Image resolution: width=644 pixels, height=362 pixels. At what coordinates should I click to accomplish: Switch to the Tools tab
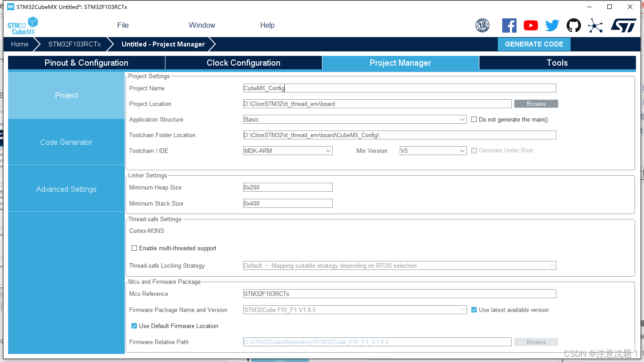tap(557, 63)
